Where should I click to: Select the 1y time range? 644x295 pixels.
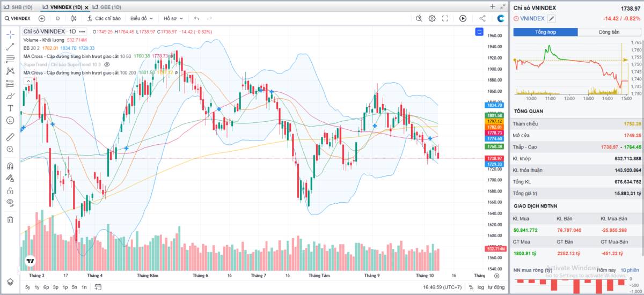point(37,287)
